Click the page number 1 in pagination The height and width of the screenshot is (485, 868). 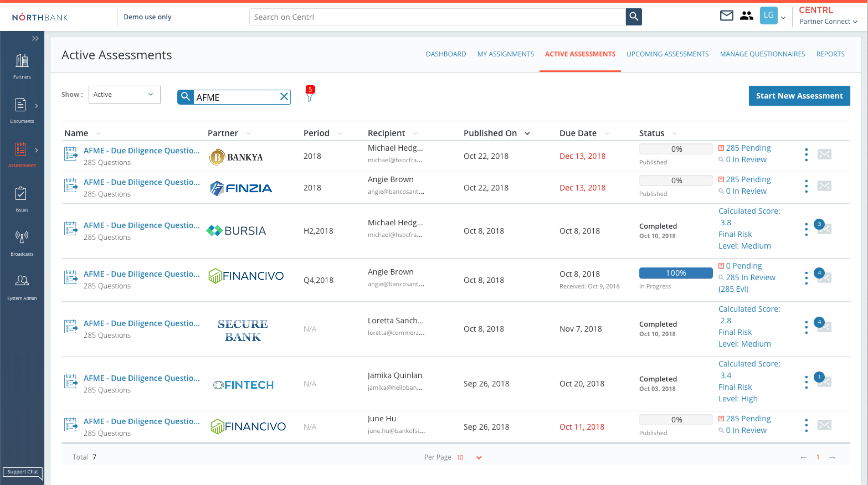point(818,457)
